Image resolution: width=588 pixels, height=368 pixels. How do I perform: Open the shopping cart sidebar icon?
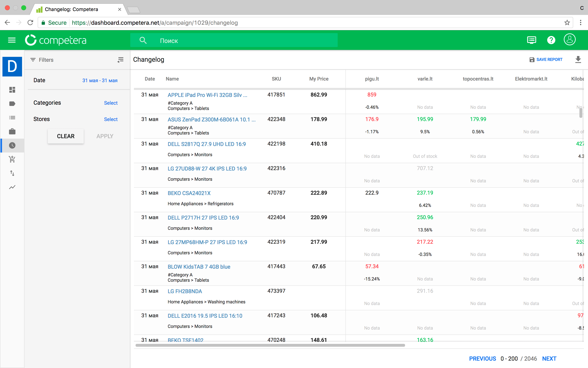[12, 159]
